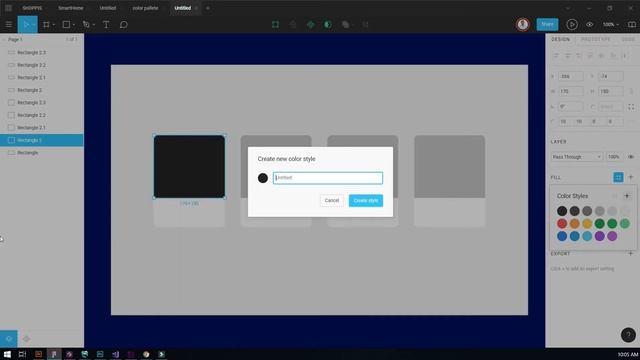Open the view settings eye icon

pyautogui.click(x=590, y=24)
